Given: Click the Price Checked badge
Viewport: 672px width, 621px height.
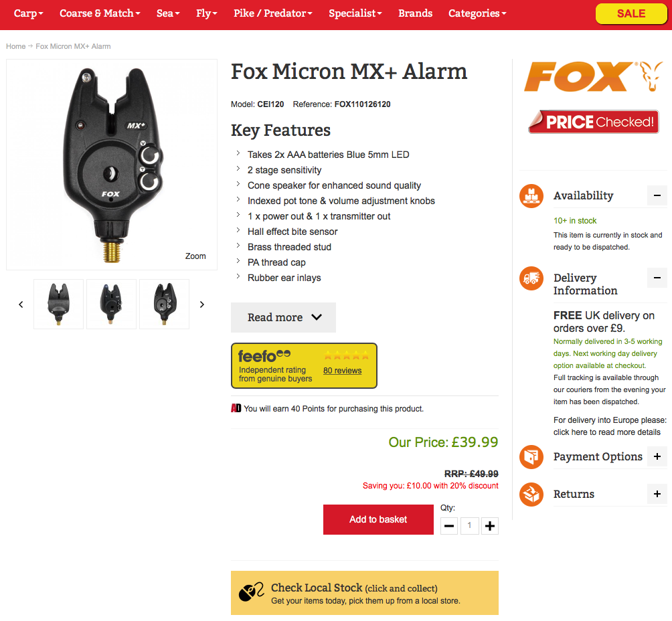Looking at the screenshot, I should pyautogui.click(x=593, y=122).
